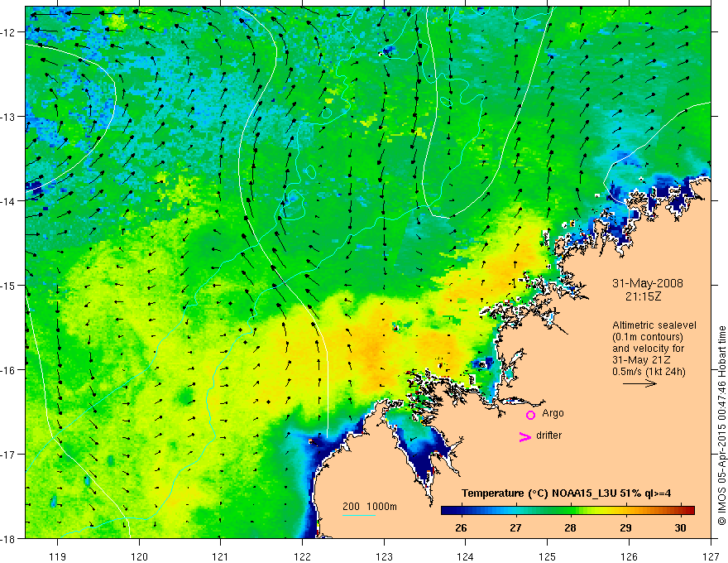The width and height of the screenshot is (728, 563).
Task: Click the magenta drifter arrowhead legend symbol
Action: pos(524,436)
